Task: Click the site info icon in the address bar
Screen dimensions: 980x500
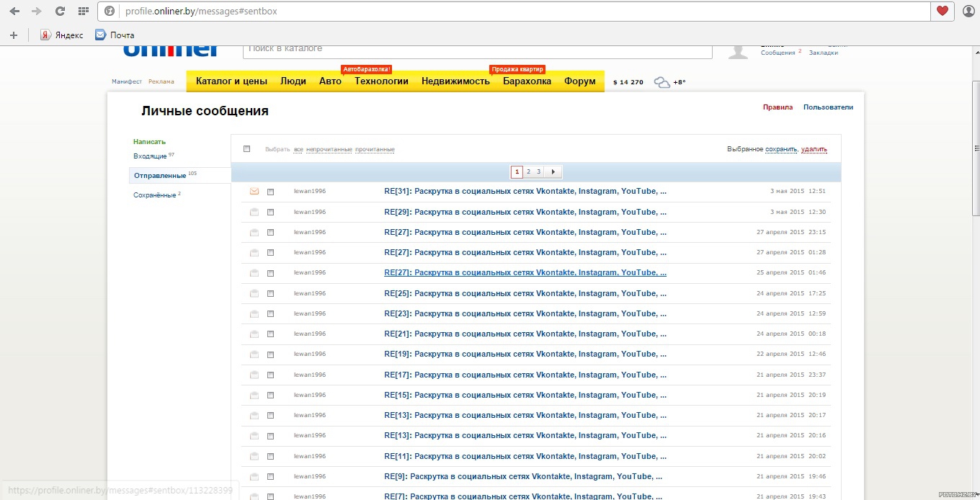Action: click(110, 12)
